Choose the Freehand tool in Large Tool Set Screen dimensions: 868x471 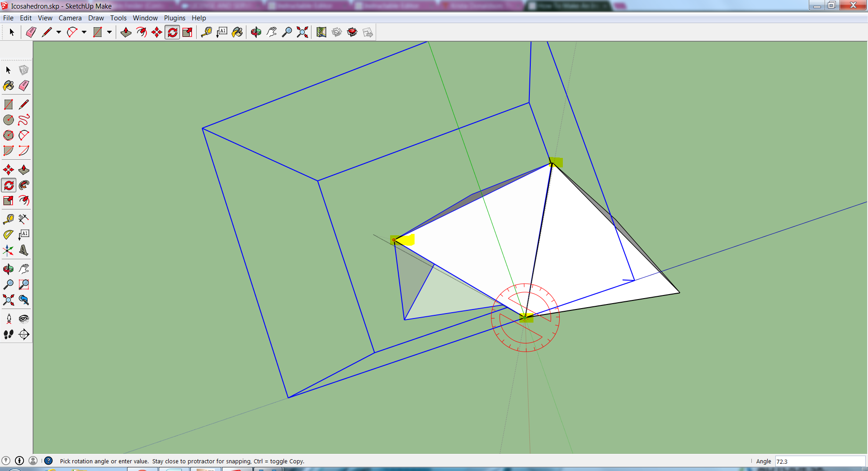tap(24, 120)
